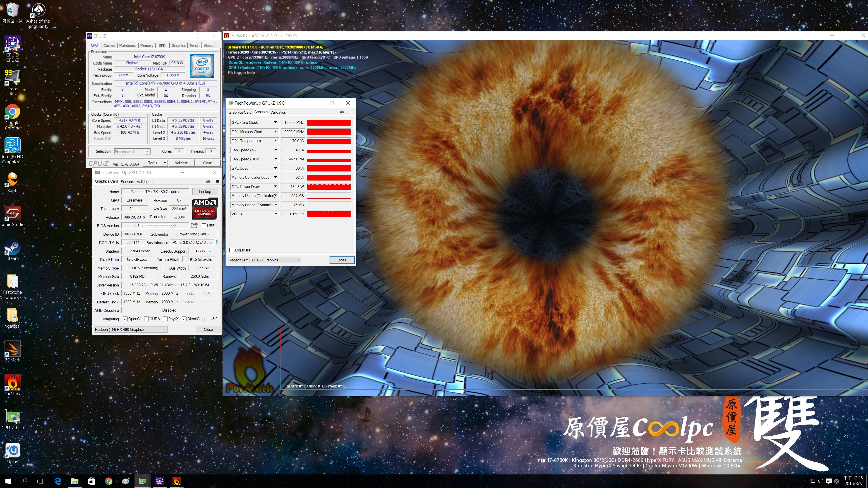Expand the Fan Speed (%) sensor dropdown
This screenshot has width=868, height=488.
pyautogui.click(x=275, y=150)
